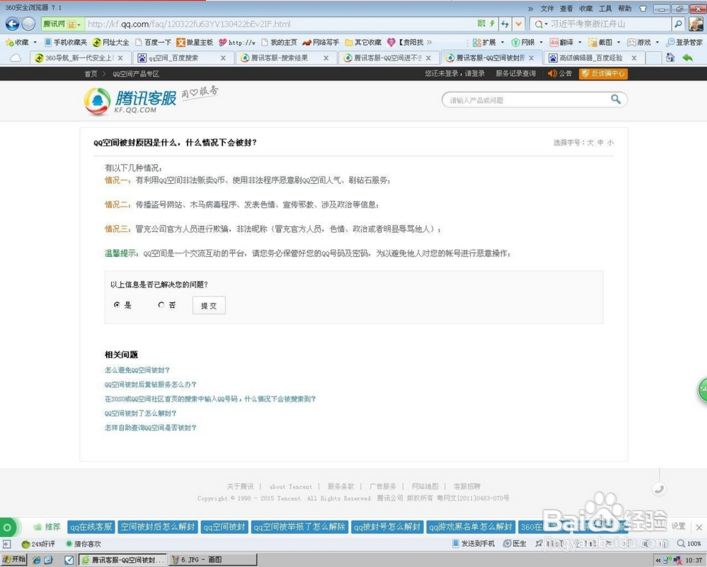707x567 pixels.
Task: Click the browser address bar URL field
Action: [x=280, y=24]
